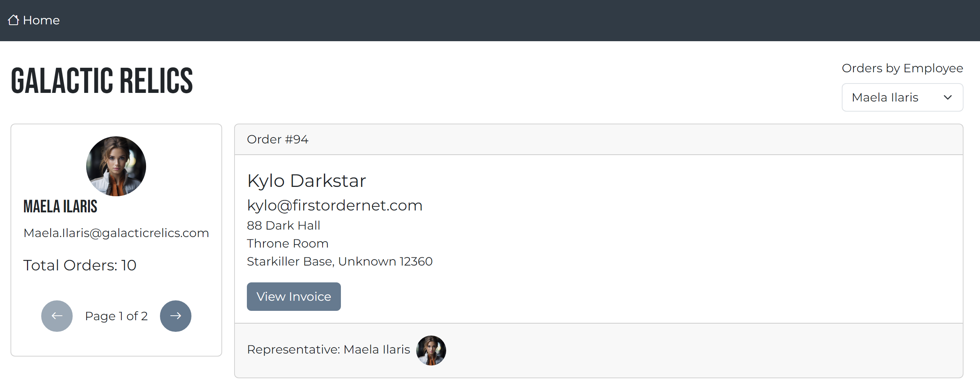Click the Representative: Maela Ilaris label

(x=328, y=349)
